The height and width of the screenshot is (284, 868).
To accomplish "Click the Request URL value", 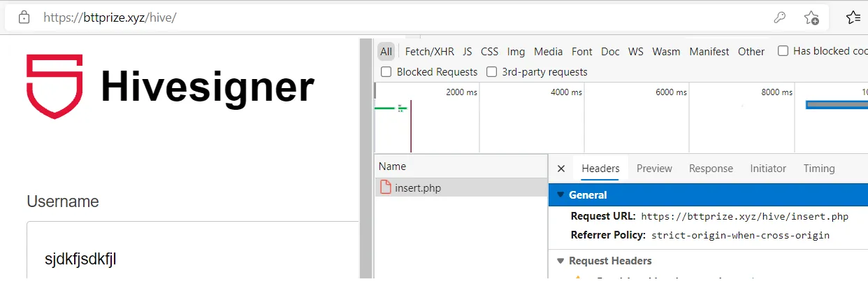I will pyautogui.click(x=744, y=217).
